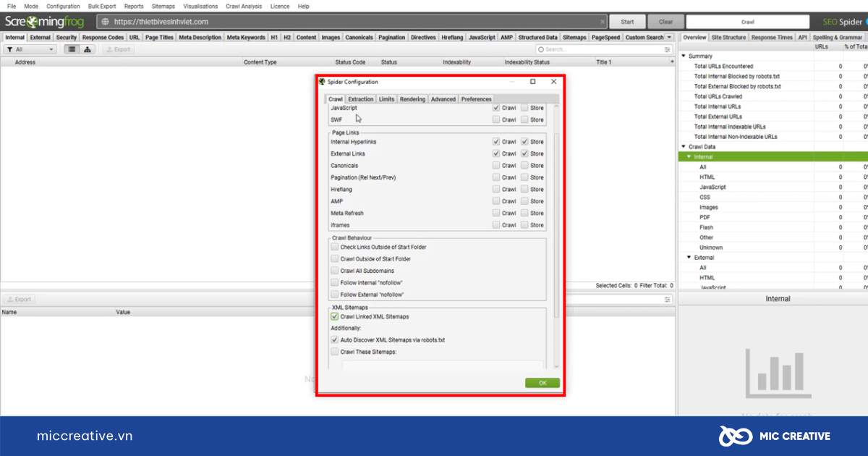Switch to list view icon
The width and height of the screenshot is (868, 456).
tap(72, 49)
